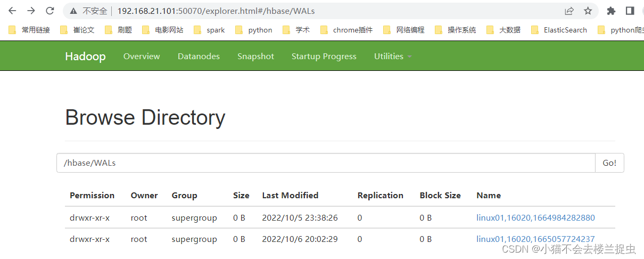Open the ElasticSearch bookmark folder
Viewport: 644px width, 259px height.
coord(559,30)
